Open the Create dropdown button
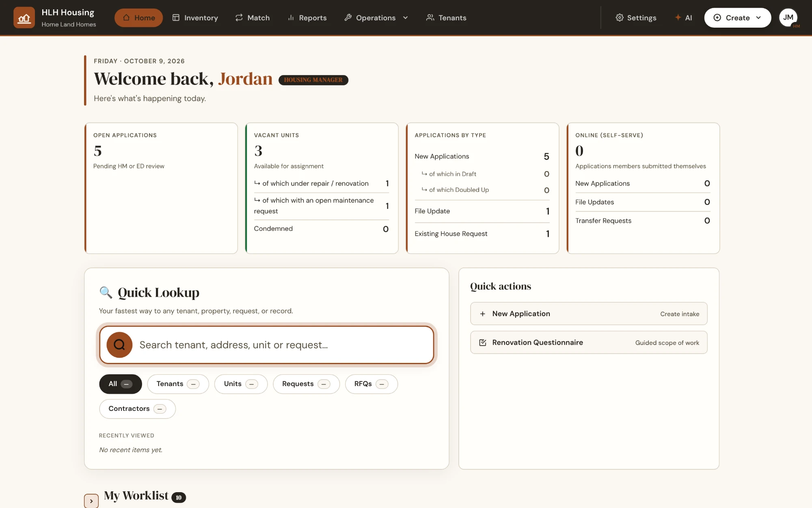812x508 pixels. (737, 17)
